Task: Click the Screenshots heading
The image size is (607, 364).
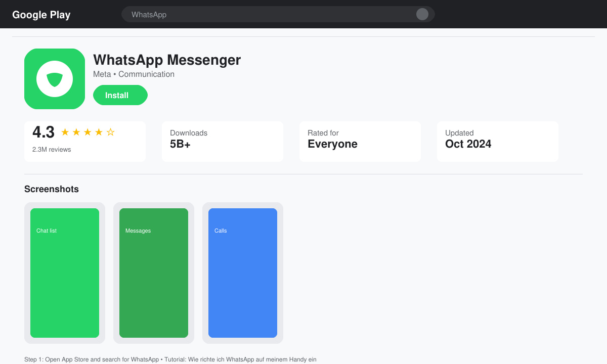Action: tap(52, 189)
